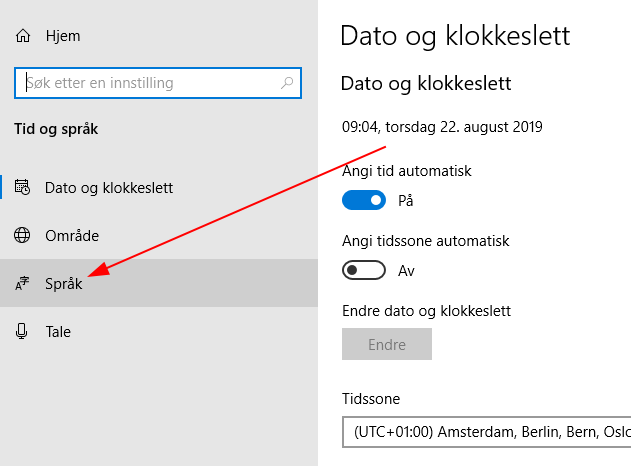The image size is (631, 466).
Task: Click the Tid og språk heading
Action: (x=56, y=129)
